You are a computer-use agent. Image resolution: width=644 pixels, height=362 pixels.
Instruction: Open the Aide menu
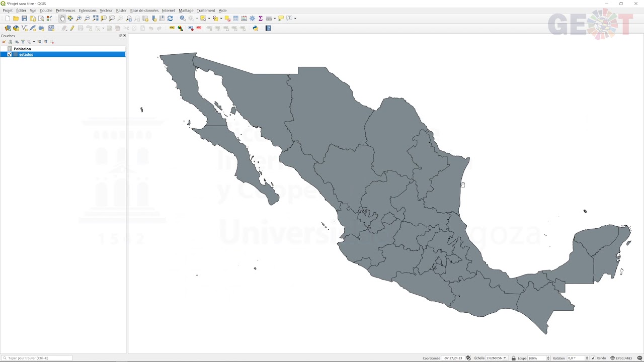coord(223,11)
